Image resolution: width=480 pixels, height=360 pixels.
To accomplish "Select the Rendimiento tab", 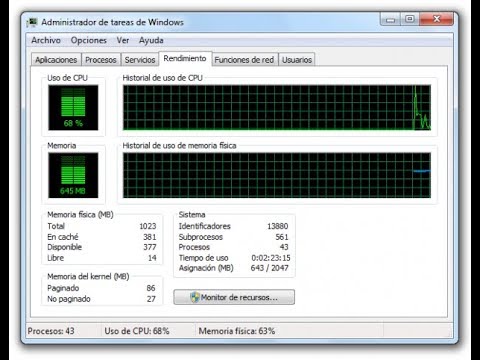I will 185,59.
